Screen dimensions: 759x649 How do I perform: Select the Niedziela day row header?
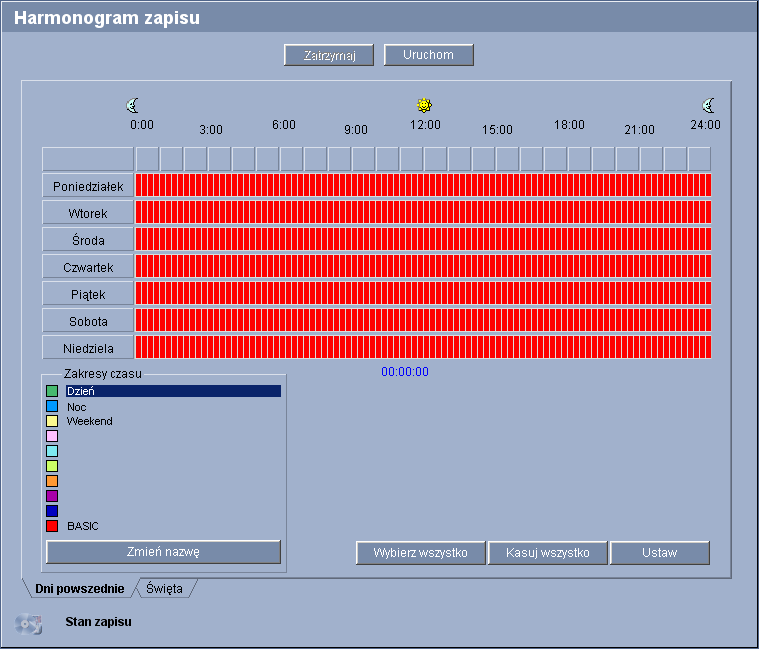[x=88, y=348]
